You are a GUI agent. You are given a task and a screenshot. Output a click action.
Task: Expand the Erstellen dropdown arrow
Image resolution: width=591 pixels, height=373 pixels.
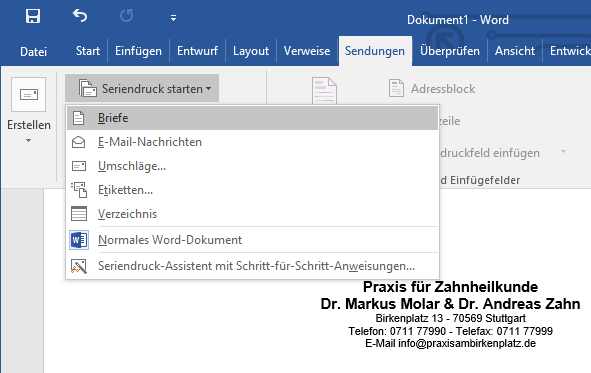coord(28,141)
